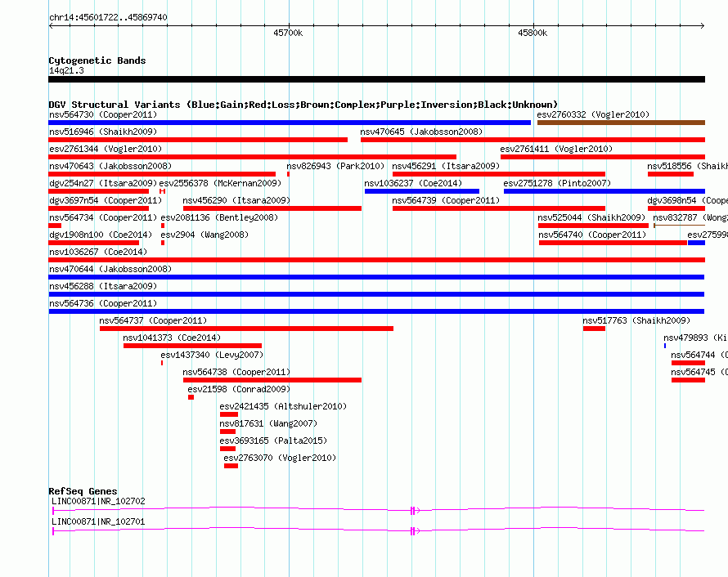The width and height of the screenshot is (728, 577).
Task: Open the nsv817631 (Wang2007) label
Action: click(x=268, y=423)
